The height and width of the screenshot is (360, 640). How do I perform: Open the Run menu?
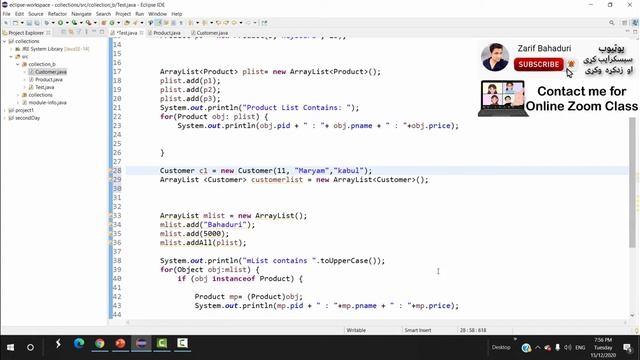140,14
